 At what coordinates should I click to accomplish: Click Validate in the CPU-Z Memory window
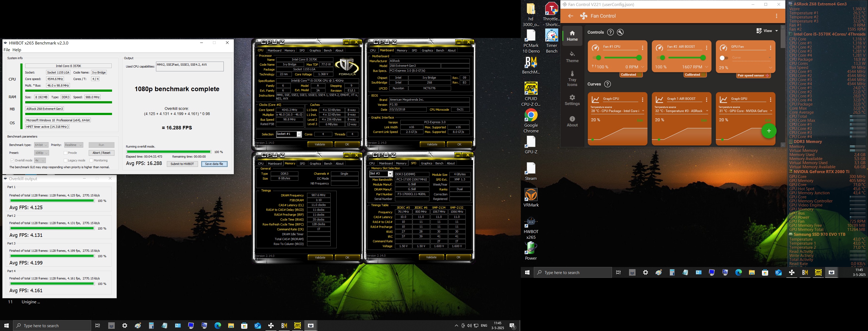pos(320,257)
